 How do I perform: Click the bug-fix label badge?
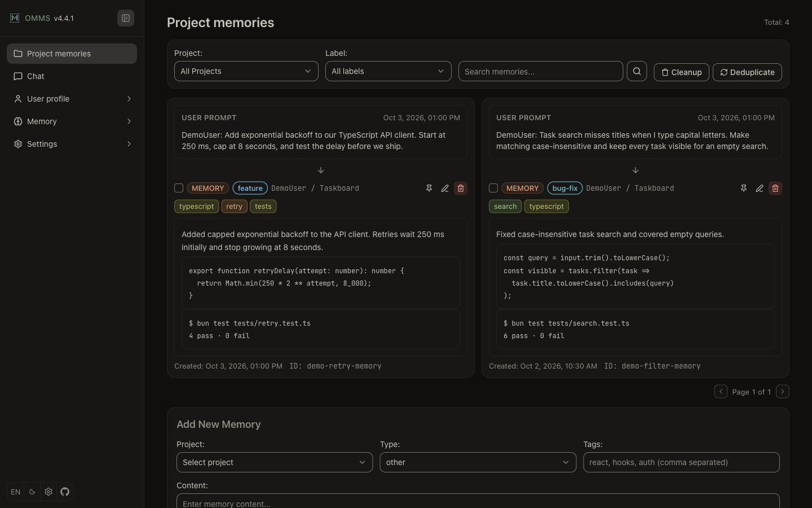[x=565, y=188]
